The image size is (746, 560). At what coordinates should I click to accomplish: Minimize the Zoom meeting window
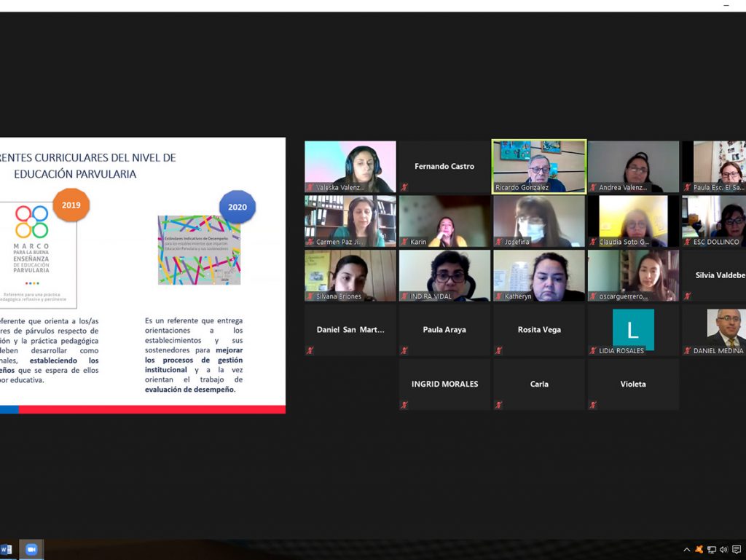pyautogui.click(x=726, y=5)
